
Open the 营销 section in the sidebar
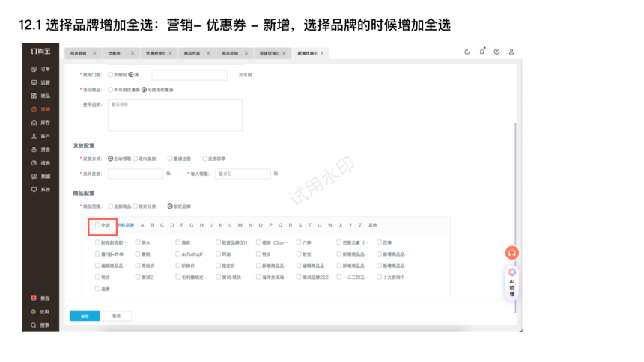[40, 109]
